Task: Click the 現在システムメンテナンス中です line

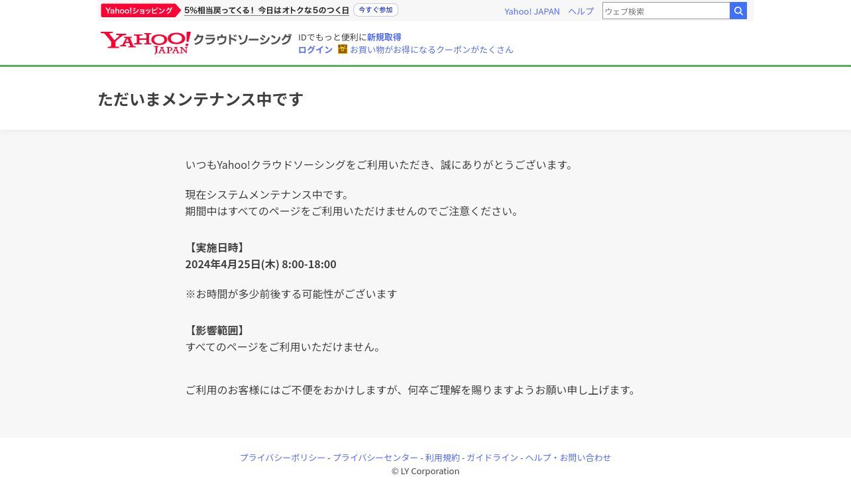Action: pos(268,195)
